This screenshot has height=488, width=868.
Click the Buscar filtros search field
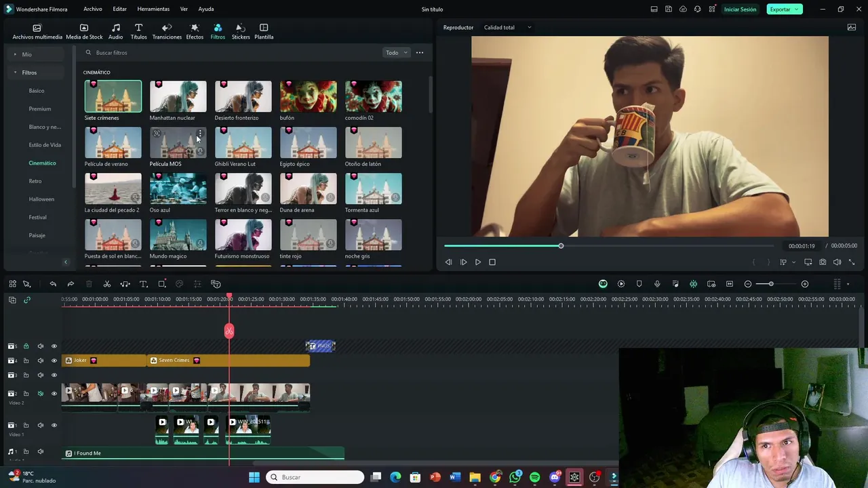click(x=231, y=53)
